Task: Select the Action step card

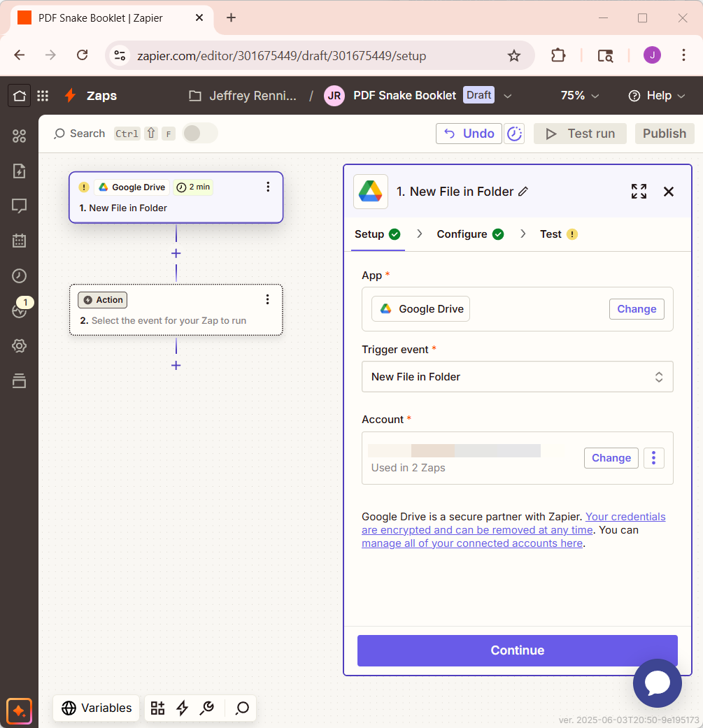Action: tap(176, 310)
